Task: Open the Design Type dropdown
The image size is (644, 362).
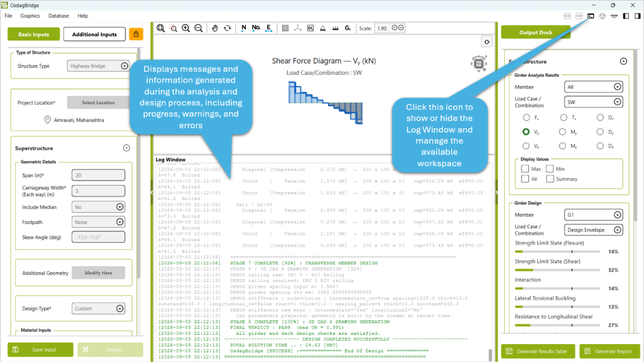Action: pyautogui.click(x=98, y=308)
